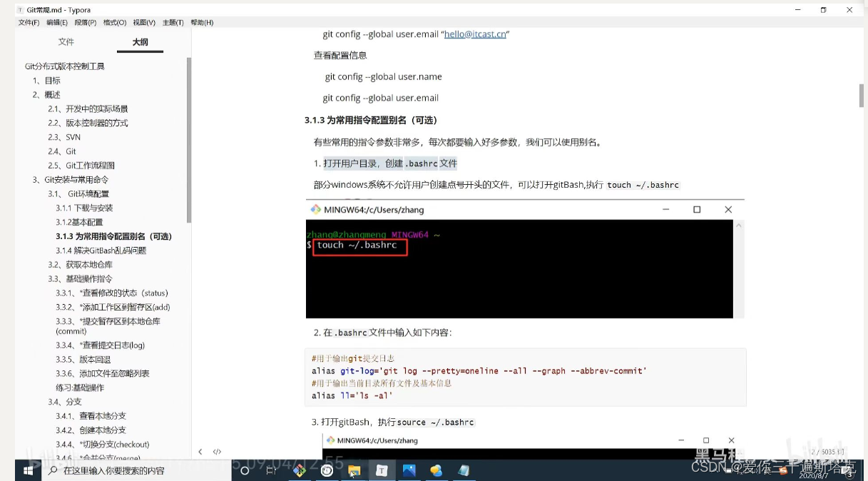868x481 pixels.
Task: Launch the Photos app from the taskbar
Action: (407, 470)
